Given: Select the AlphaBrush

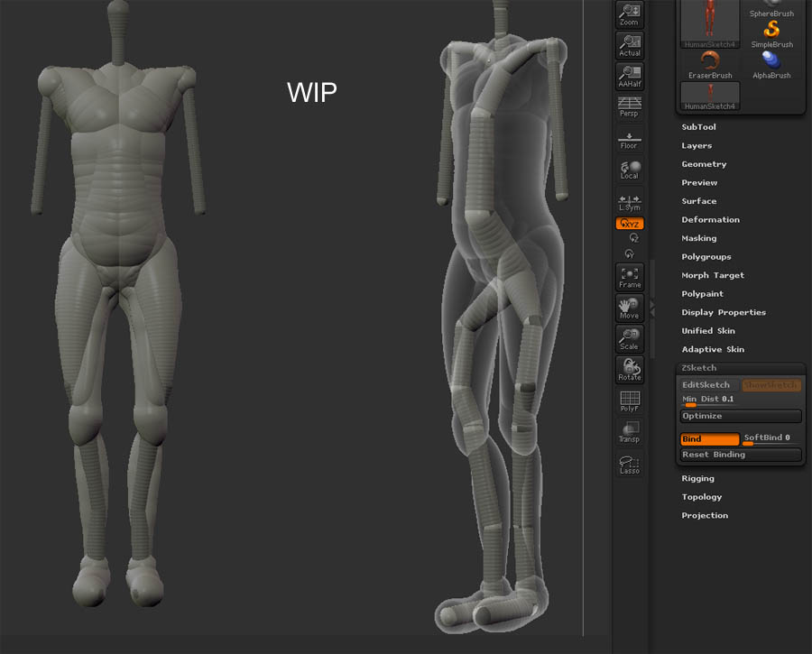Looking at the screenshot, I should coord(771,60).
